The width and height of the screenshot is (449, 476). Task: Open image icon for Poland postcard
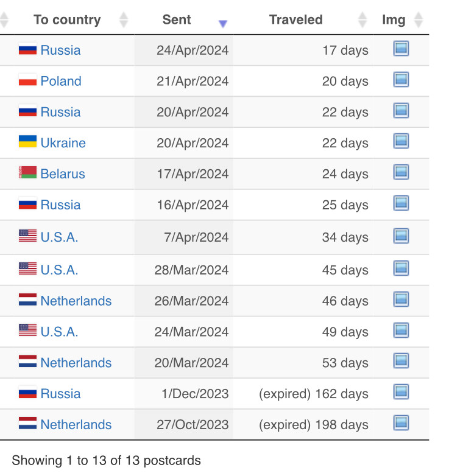[401, 80]
